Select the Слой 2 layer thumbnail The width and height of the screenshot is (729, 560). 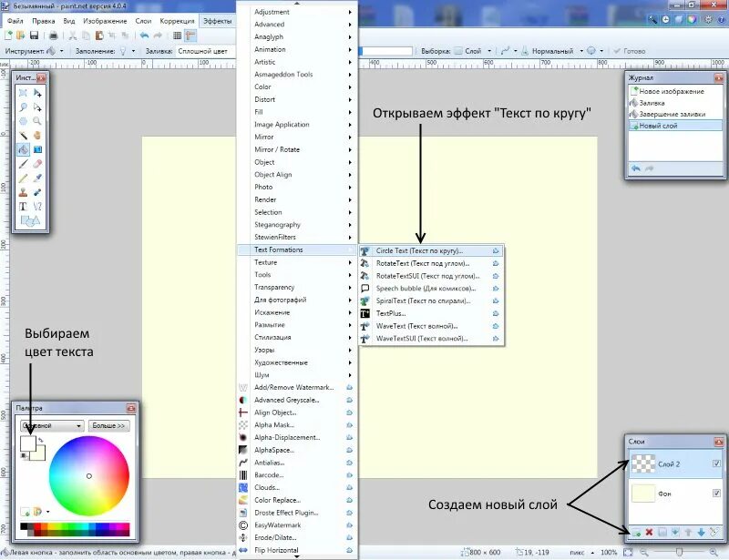643,463
